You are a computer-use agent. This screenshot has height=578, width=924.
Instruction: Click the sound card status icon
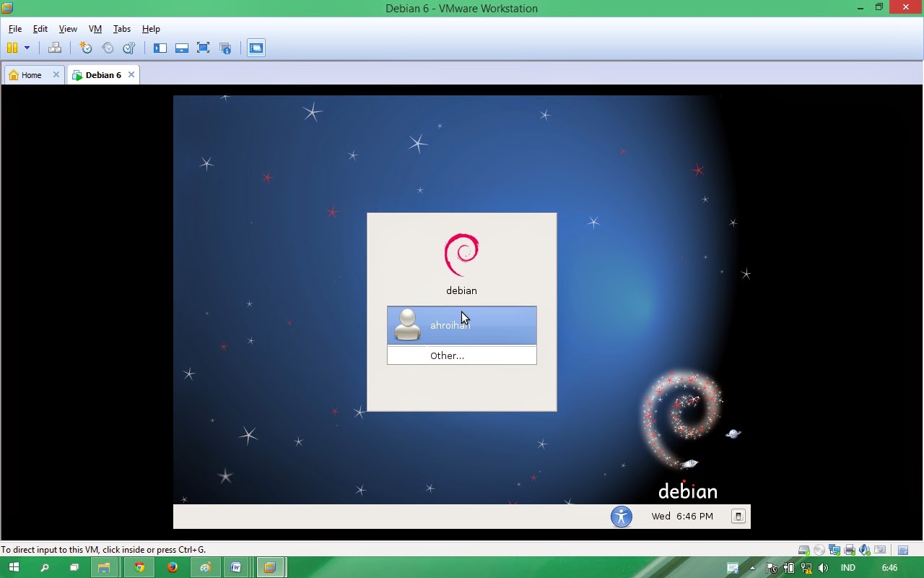pos(865,550)
